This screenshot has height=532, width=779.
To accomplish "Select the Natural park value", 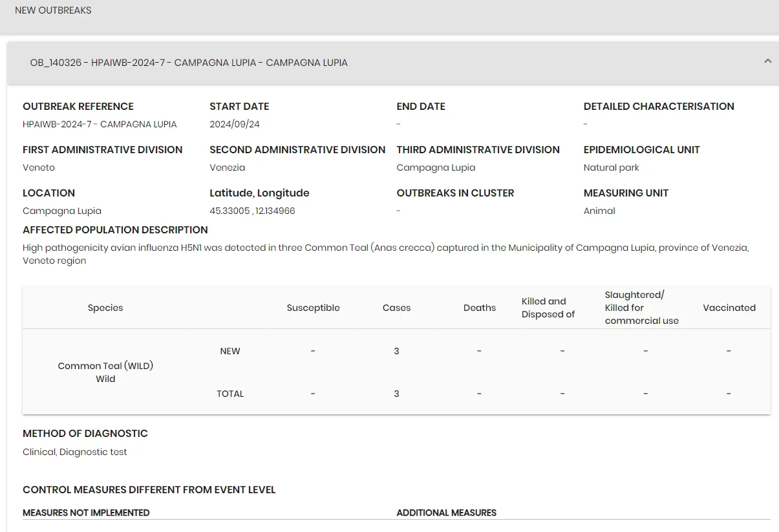I will (x=612, y=167).
